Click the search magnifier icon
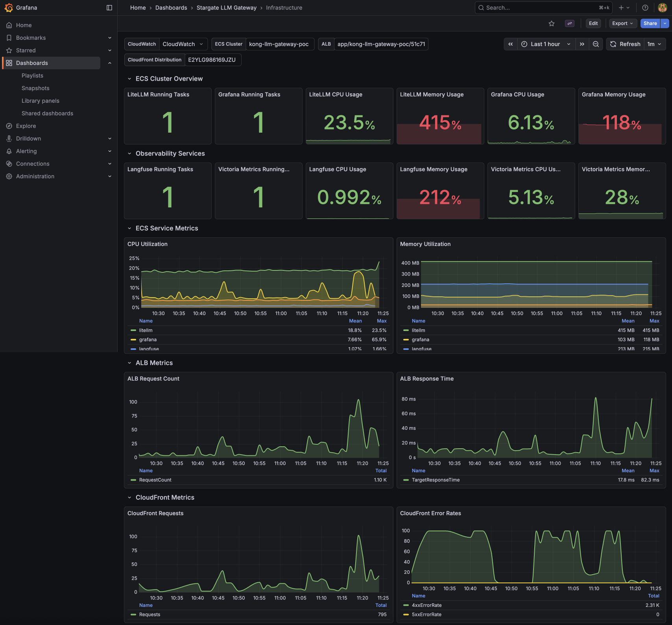672x625 pixels. click(481, 8)
